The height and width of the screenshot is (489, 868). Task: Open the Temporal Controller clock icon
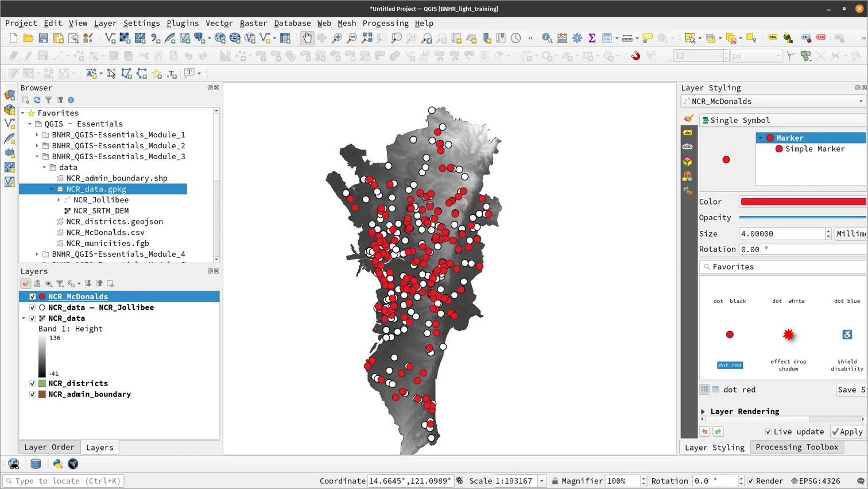[516, 38]
